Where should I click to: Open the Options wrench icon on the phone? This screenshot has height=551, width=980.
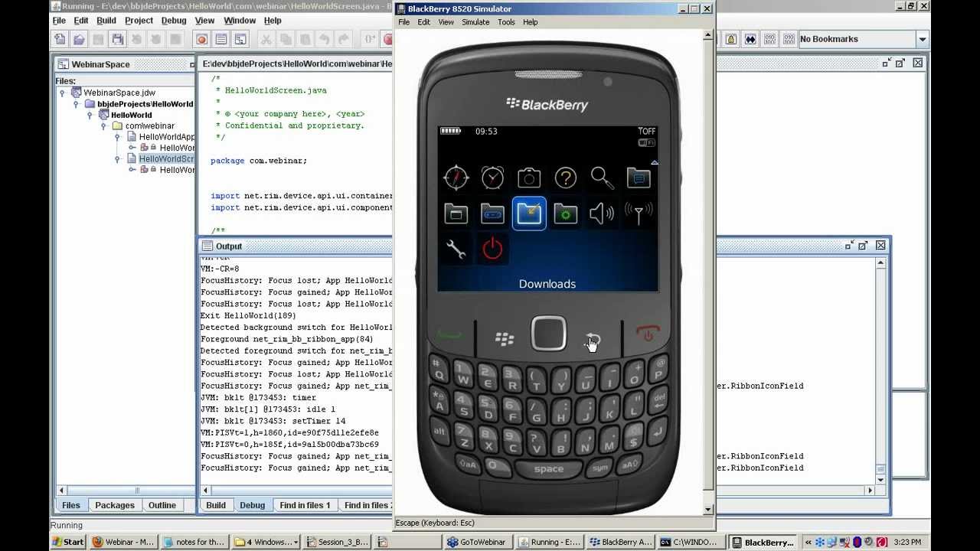[456, 249]
